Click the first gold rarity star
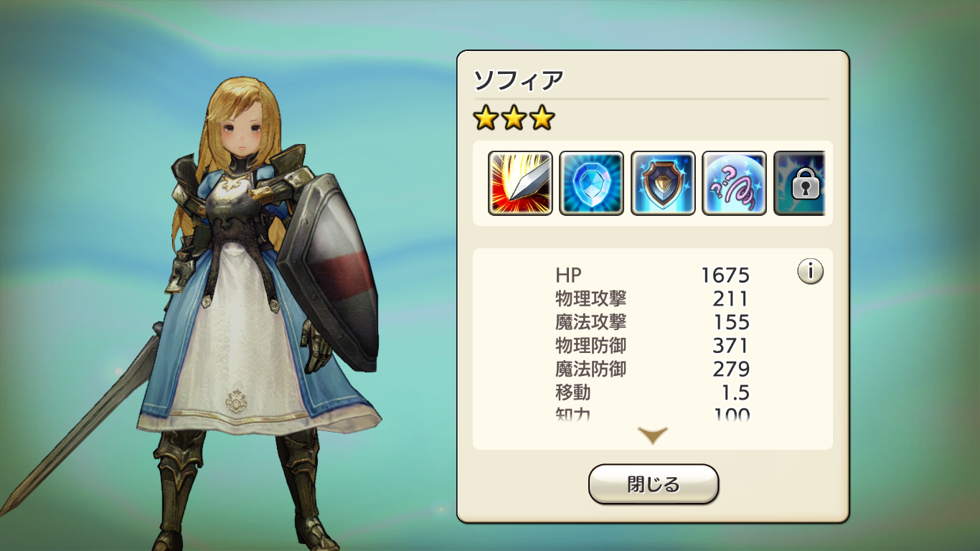This screenshot has width=980, height=551. pyautogui.click(x=486, y=118)
